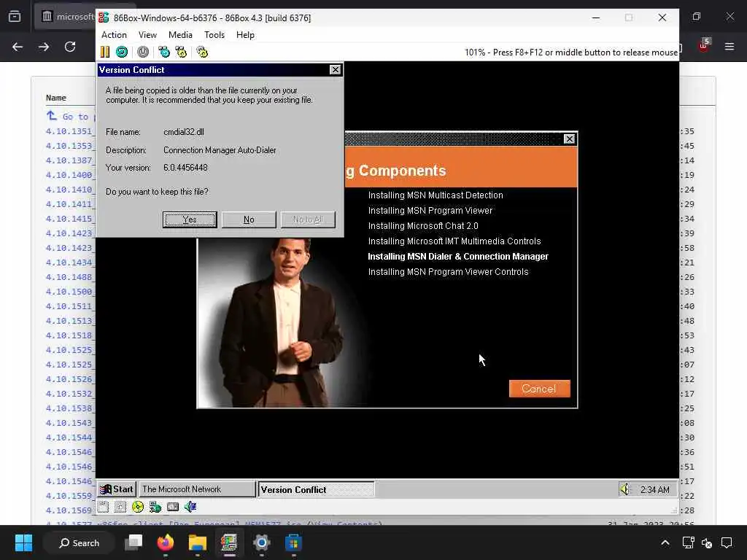
Task: Open Microsoft Store from taskbar
Action: [x=293, y=542]
